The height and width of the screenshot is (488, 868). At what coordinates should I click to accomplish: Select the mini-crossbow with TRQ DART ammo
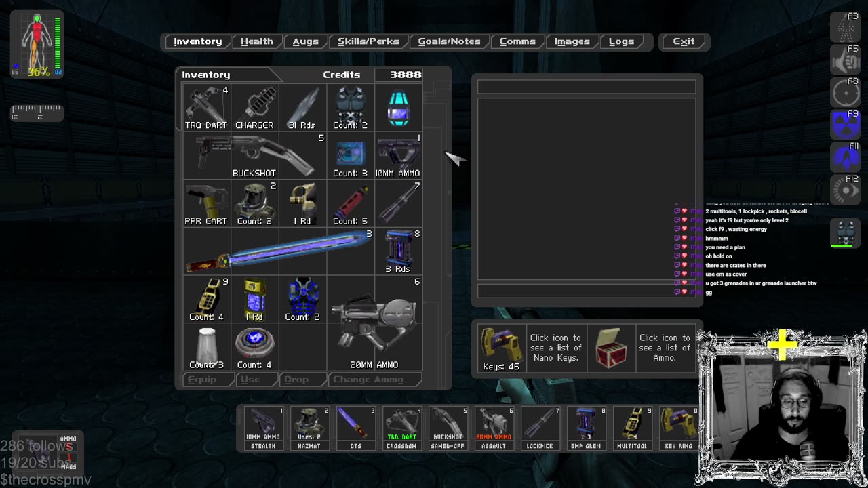tap(206, 107)
